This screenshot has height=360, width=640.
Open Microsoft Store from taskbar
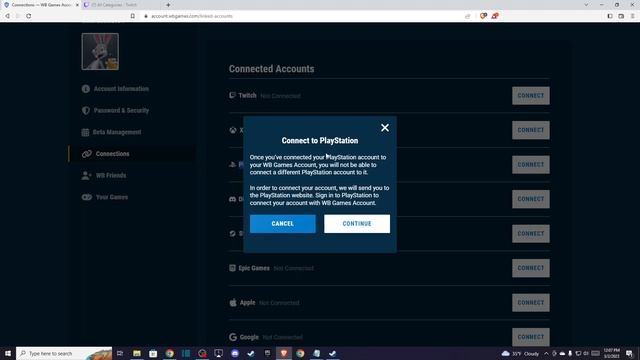point(153,353)
